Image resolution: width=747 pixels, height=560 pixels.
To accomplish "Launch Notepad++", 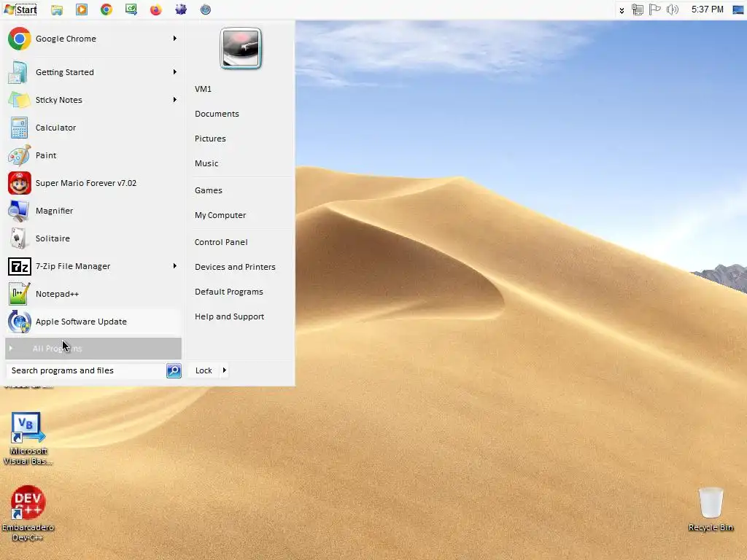I will point(93,294).
